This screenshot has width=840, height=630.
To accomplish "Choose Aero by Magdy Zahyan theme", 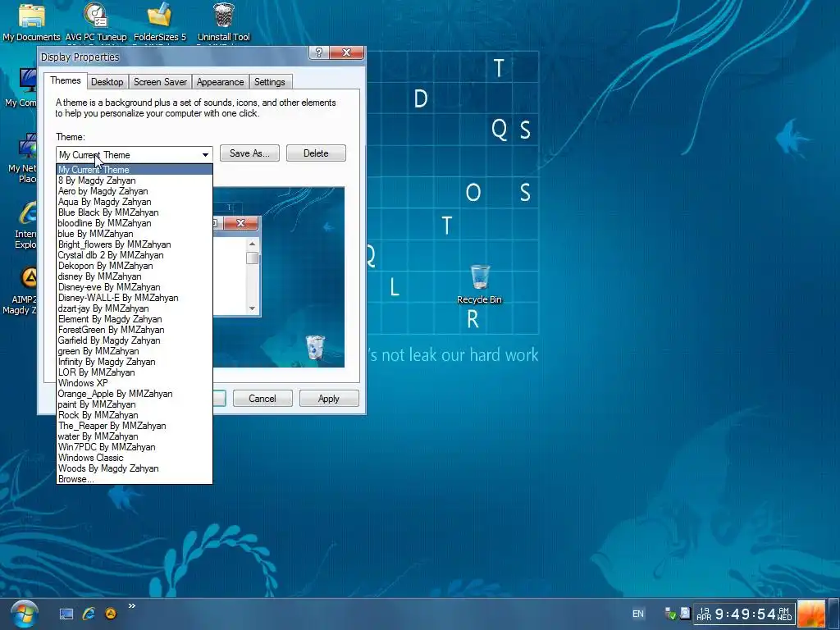I will tap(135, 191).
